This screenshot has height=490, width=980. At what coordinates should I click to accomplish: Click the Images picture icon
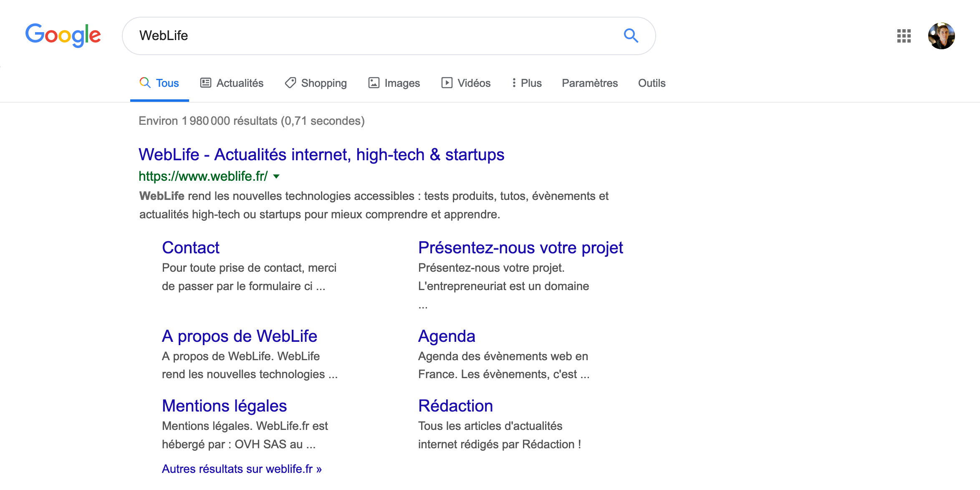(374, 83)
